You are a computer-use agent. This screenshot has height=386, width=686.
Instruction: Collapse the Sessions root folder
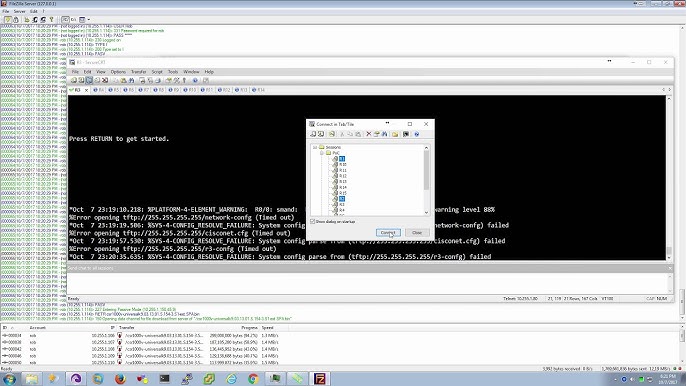[315, 147]
